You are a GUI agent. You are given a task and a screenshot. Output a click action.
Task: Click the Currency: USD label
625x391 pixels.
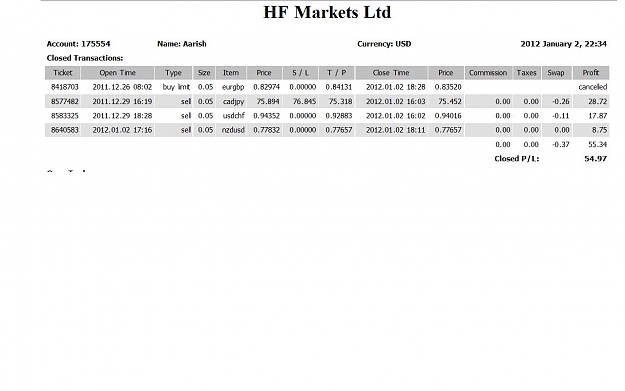click(x=384, y=44)
